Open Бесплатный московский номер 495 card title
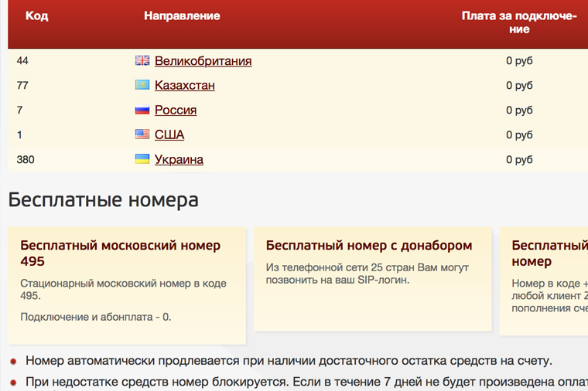Image resolution: width=588 pixels, height=391 pixels. [121, 253]
